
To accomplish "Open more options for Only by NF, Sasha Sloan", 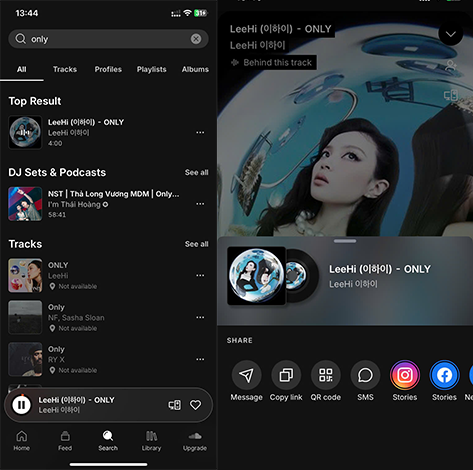I will [200, 317].
